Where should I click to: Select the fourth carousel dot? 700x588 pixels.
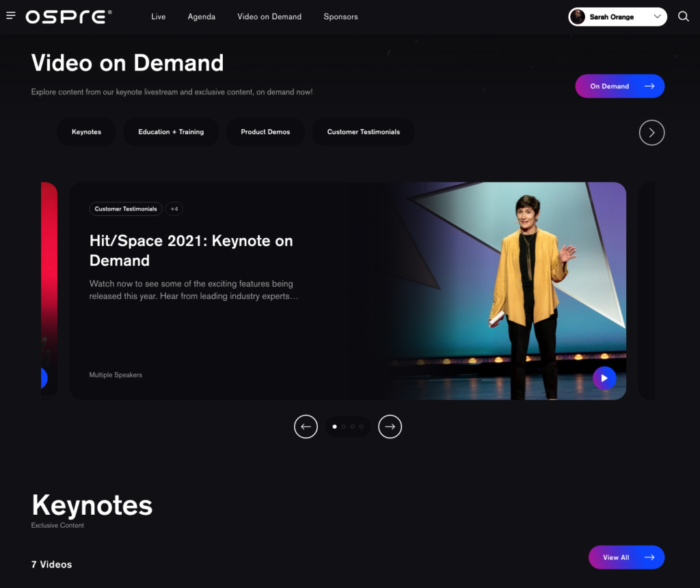(x=361, y=427)
